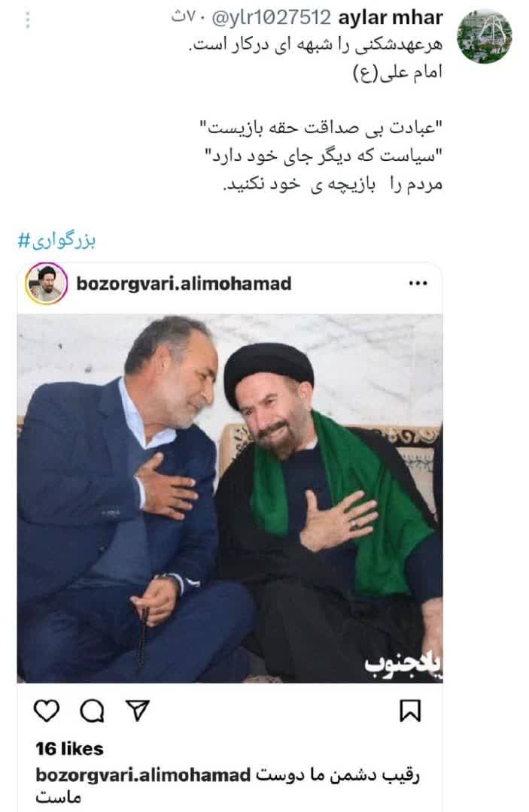Screen dimensions: 529x812
Task: Click the caption text رقیب دشمن ما
Action: point(365,775)
